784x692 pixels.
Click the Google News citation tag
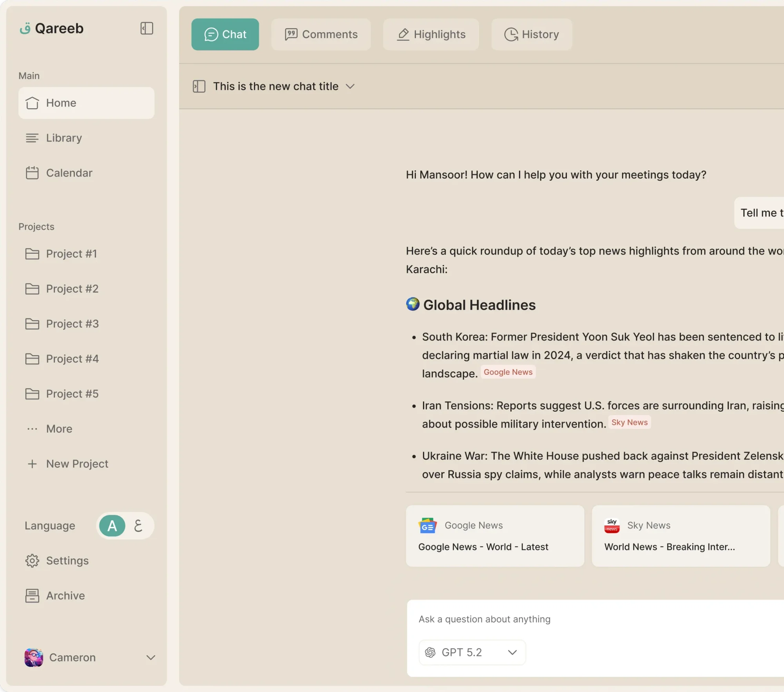click(x=508, y=372)
